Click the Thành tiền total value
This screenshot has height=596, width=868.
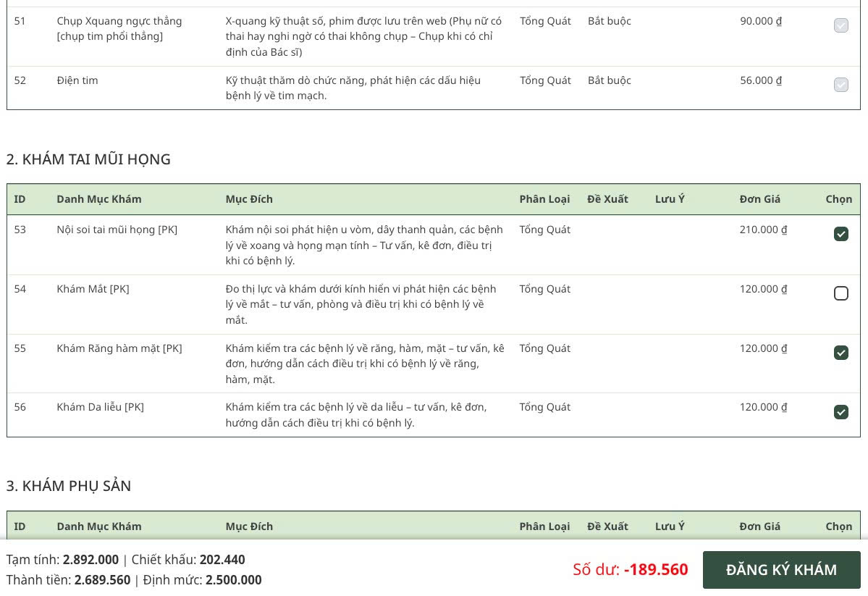point(102,580)
